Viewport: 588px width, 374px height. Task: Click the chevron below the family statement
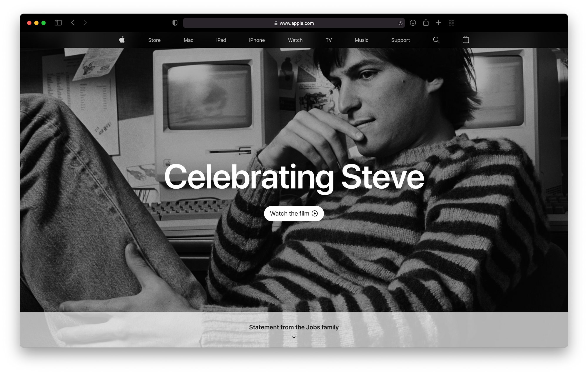[294, 337]
